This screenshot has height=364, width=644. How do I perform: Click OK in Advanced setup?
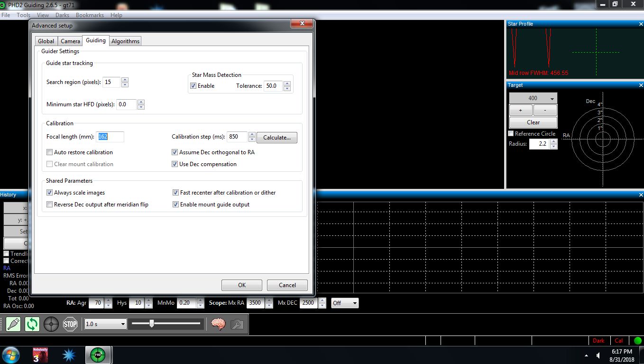[242, 285]
